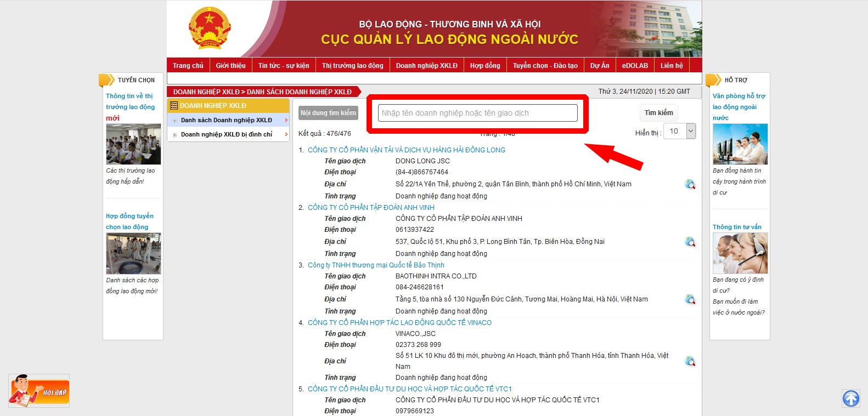
Task: Click the Tìm kiếm search button
Action: [659, 113]
